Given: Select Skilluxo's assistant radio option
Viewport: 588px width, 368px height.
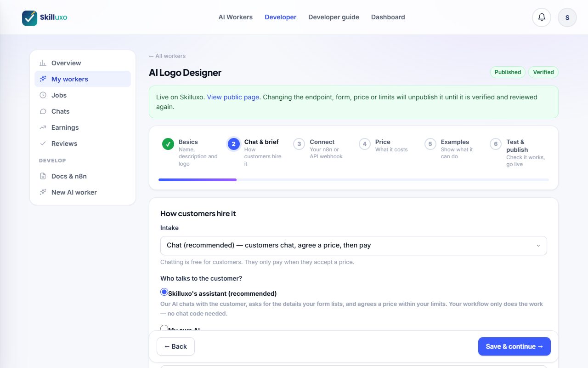Looking at the screenshot, I should tap(164, 292).
